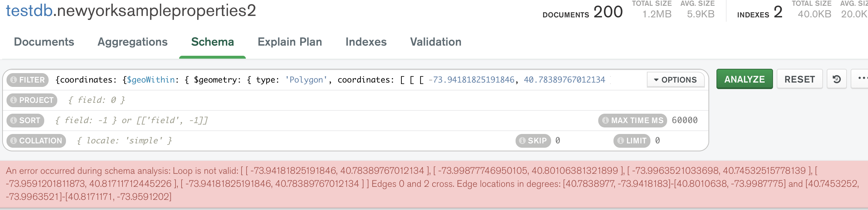Click the RESET button
Image resolution: width=868 pixels, height=210 pixels.
(799, 79)
